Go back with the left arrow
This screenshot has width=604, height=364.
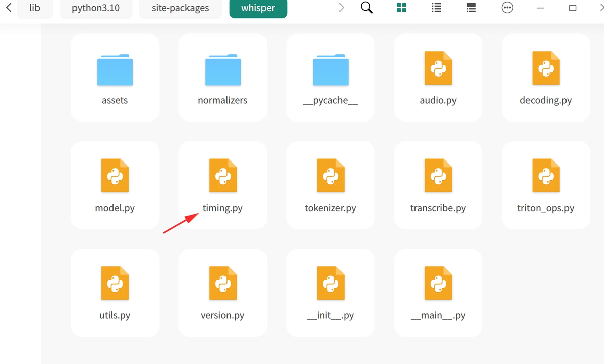click(9, 7)
